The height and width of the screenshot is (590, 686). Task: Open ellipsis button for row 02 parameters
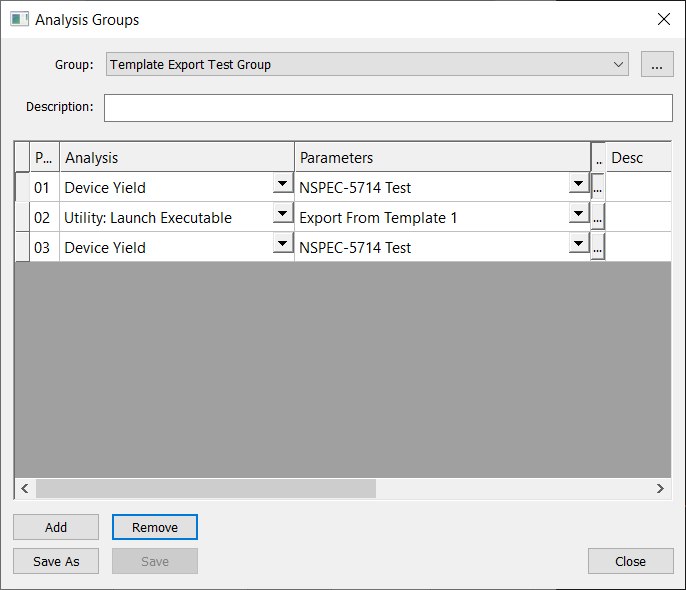pyautogui.click(x=598, y=217)
